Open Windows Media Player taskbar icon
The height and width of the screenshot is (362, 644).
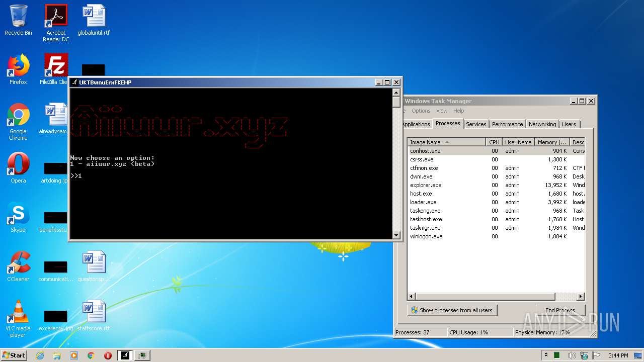74,355
